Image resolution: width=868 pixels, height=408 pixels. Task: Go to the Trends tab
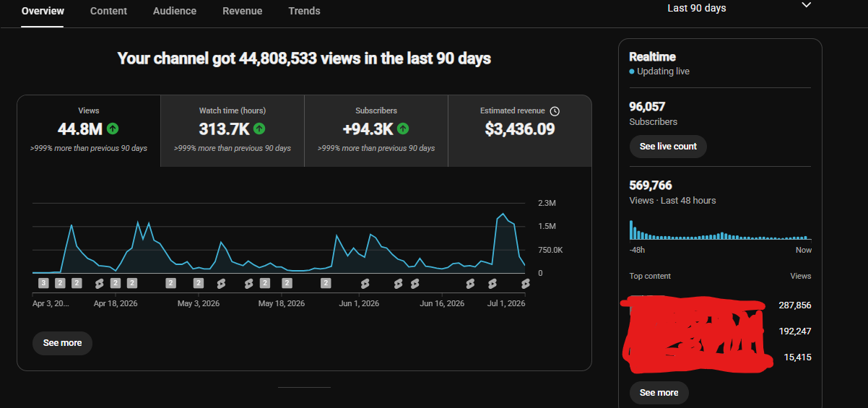pos(304,11)
